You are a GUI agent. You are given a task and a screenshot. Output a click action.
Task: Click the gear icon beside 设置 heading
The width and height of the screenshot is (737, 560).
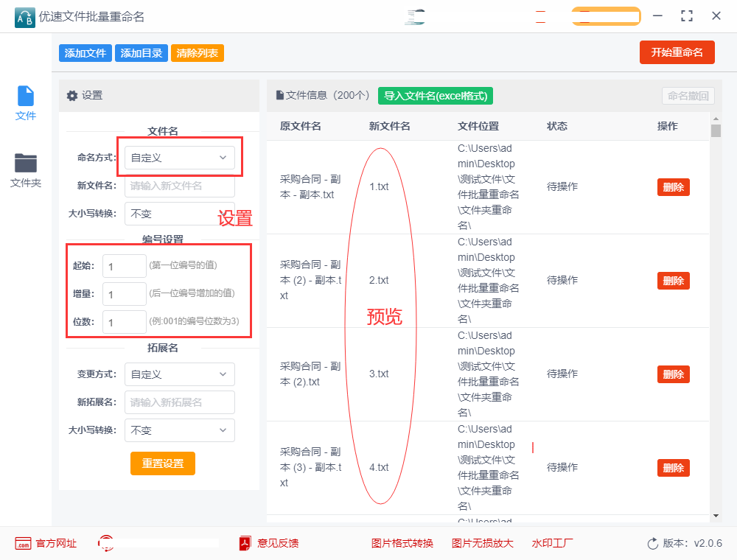pos(72,96)
